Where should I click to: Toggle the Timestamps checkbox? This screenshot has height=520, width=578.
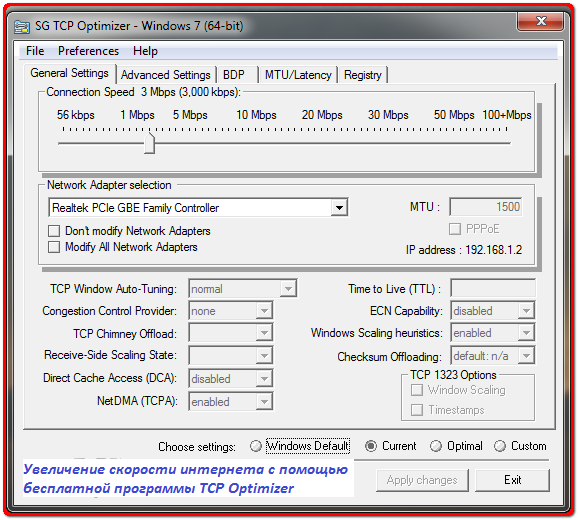[417, 410]
